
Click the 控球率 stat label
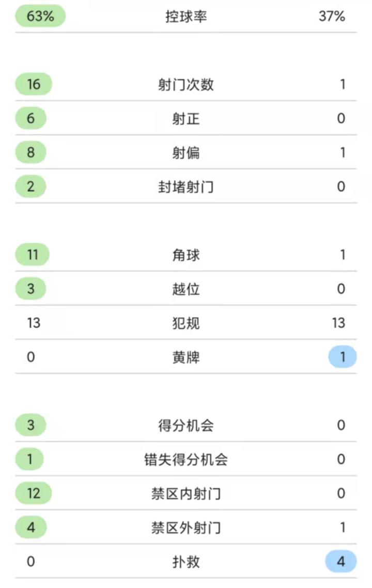click(186, 17)
